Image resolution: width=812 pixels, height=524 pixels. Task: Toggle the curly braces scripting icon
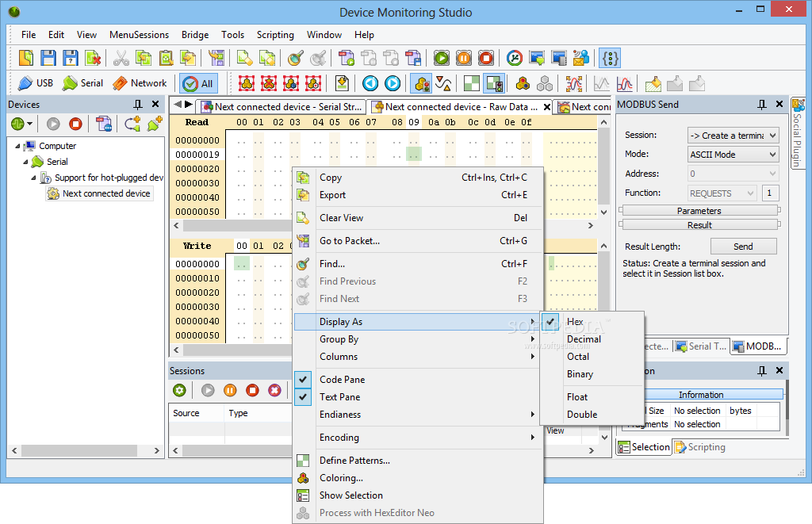[610, 58]
